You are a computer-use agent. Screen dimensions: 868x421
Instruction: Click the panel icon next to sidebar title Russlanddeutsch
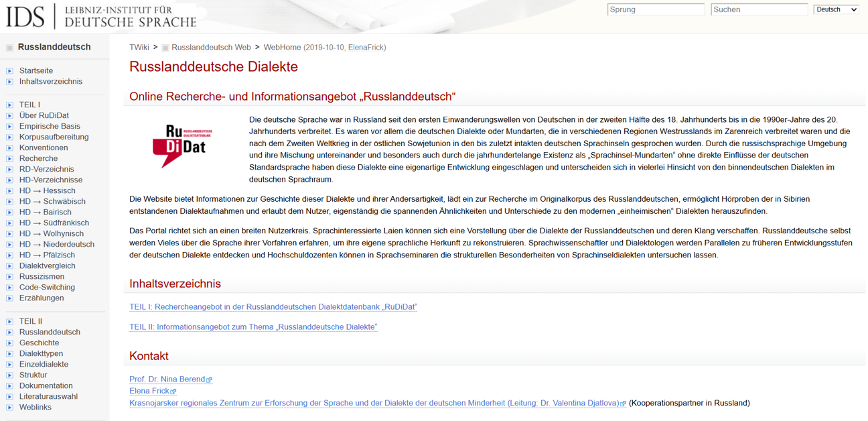tap(9, 46)
